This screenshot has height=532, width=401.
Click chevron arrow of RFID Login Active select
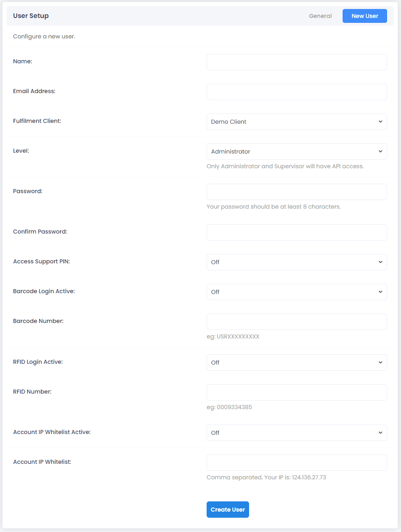(380, 363)
